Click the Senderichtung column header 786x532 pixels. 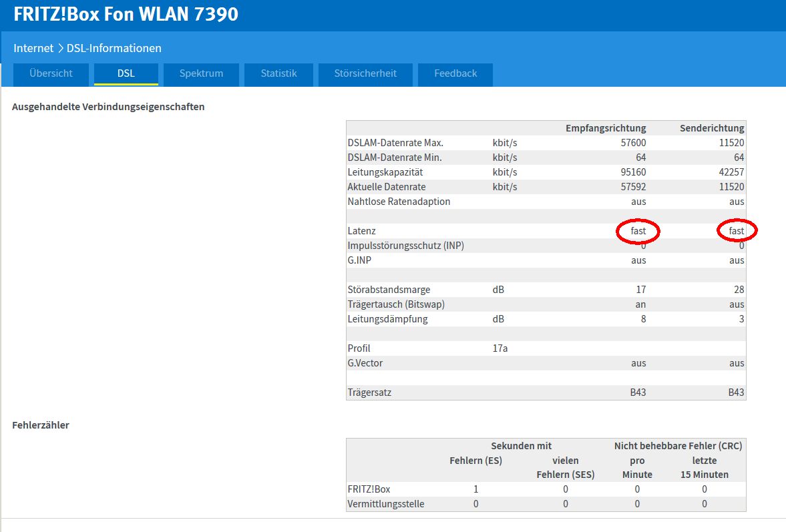pos(712,128)
